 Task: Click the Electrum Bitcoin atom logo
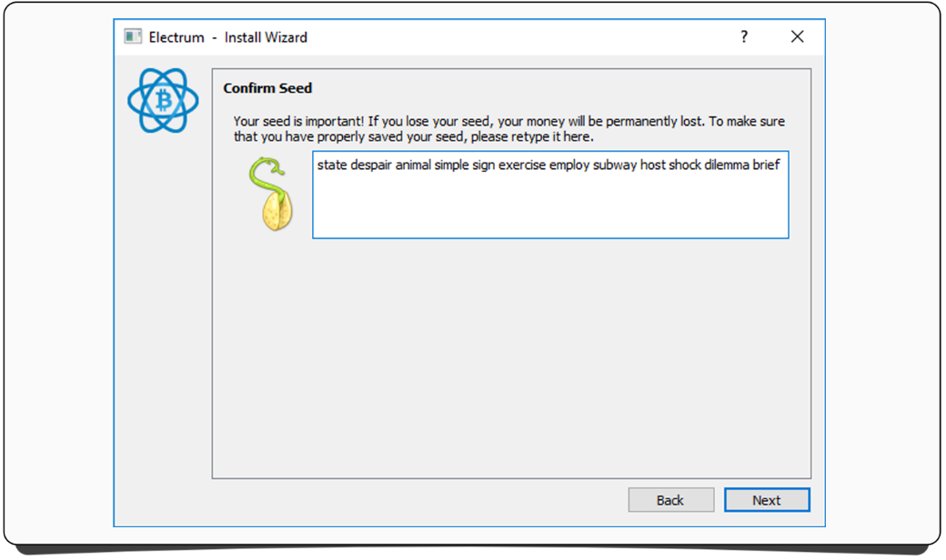click(x=163, y=101)
